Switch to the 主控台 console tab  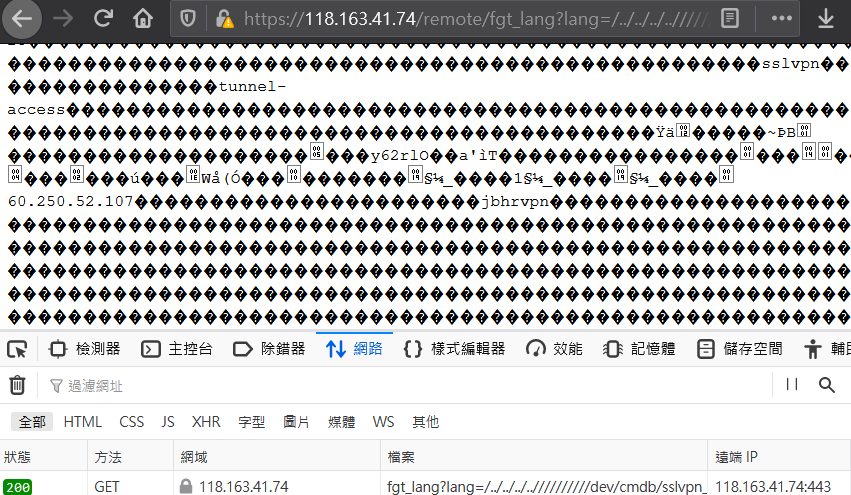(x=177, y=349)
